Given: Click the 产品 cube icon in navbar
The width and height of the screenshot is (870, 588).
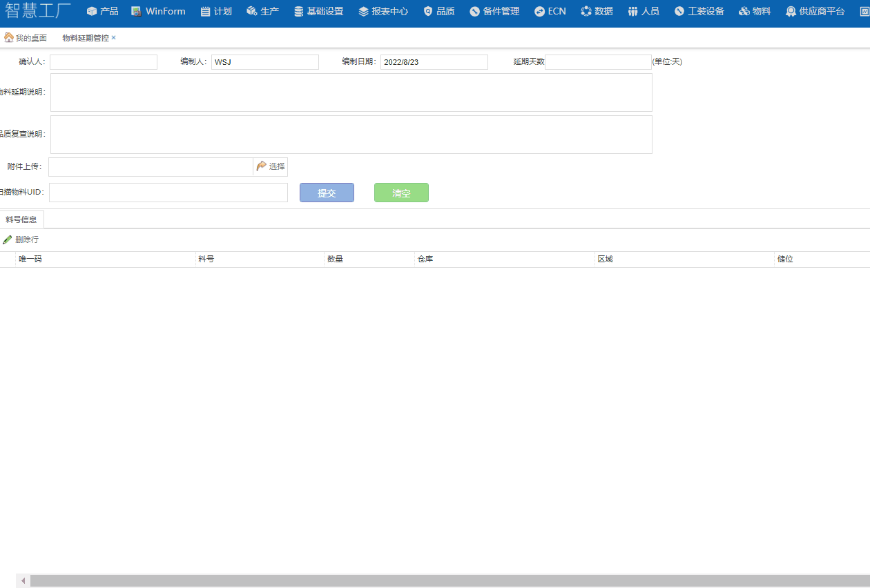Looking at the screenshot, I should pos(91,12).
